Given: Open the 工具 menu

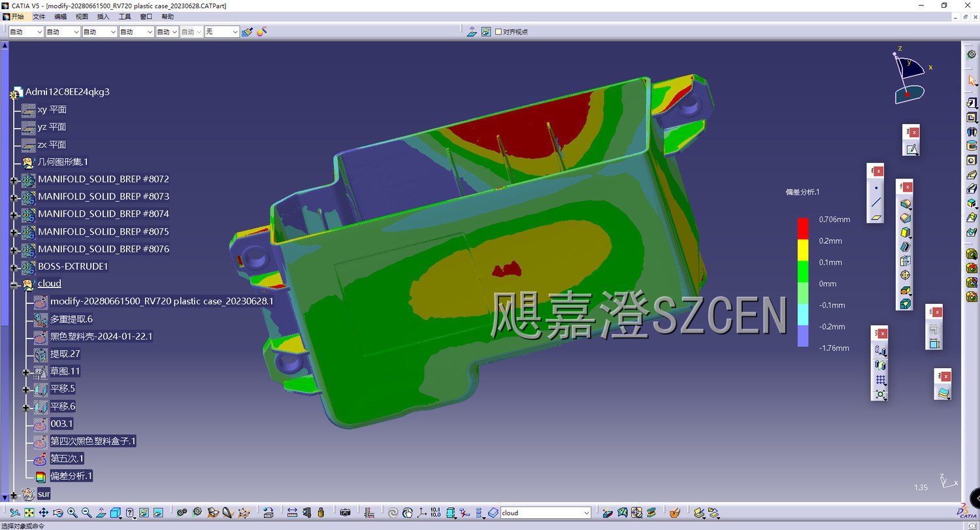Looking at the screenshot, I should coord(125,17).
